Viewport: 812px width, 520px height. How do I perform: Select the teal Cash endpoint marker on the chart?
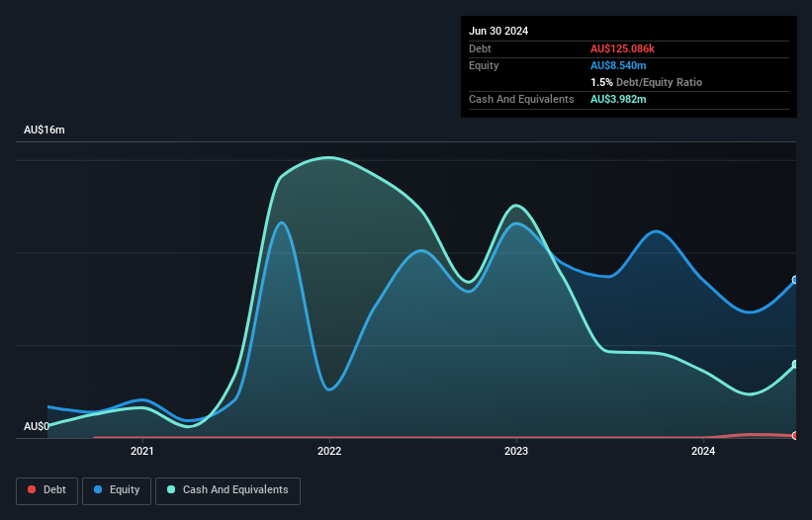click(795, 364)
